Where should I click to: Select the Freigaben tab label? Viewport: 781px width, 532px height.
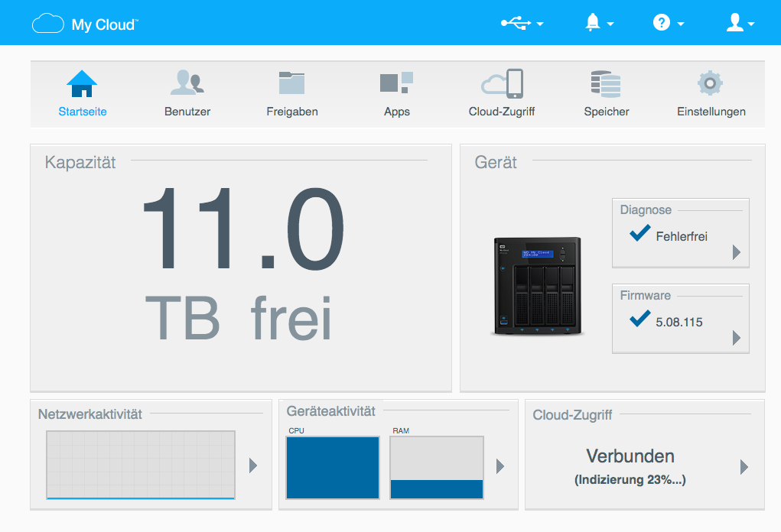tap(292, 112)
